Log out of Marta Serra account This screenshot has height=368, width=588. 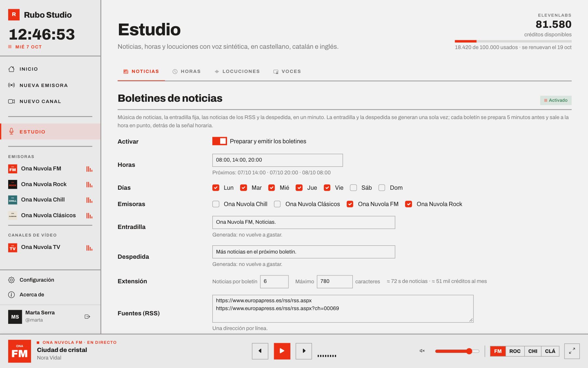[x=87, y=317]
